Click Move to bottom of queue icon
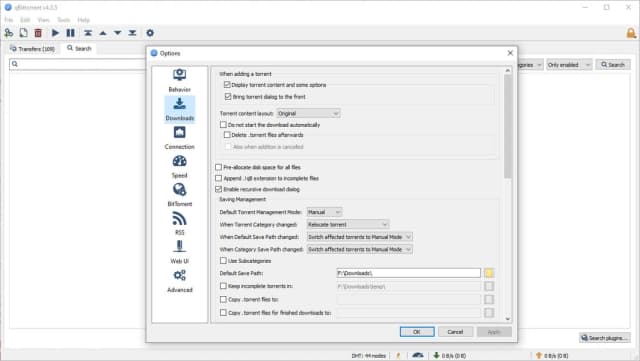640x361 pixels. [x=132, y=33]
